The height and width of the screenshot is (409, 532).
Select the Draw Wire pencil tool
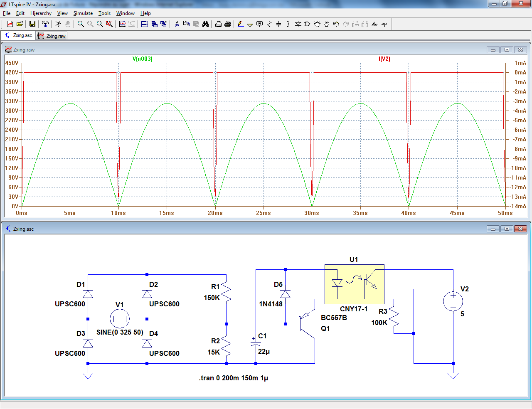241,24
